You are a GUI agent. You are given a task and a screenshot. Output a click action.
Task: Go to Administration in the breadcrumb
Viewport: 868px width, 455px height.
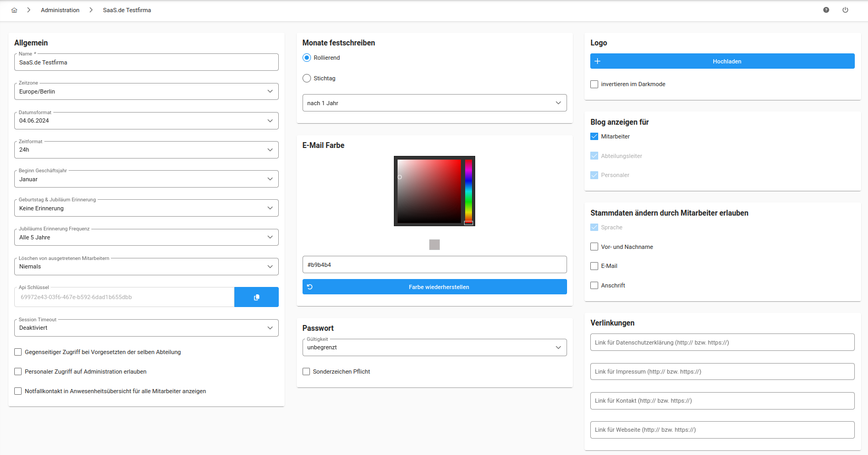click(x=60, y=10)
